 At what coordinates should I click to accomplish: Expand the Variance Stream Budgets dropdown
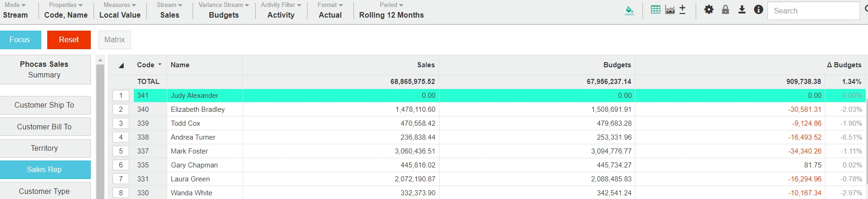(224, 10)
